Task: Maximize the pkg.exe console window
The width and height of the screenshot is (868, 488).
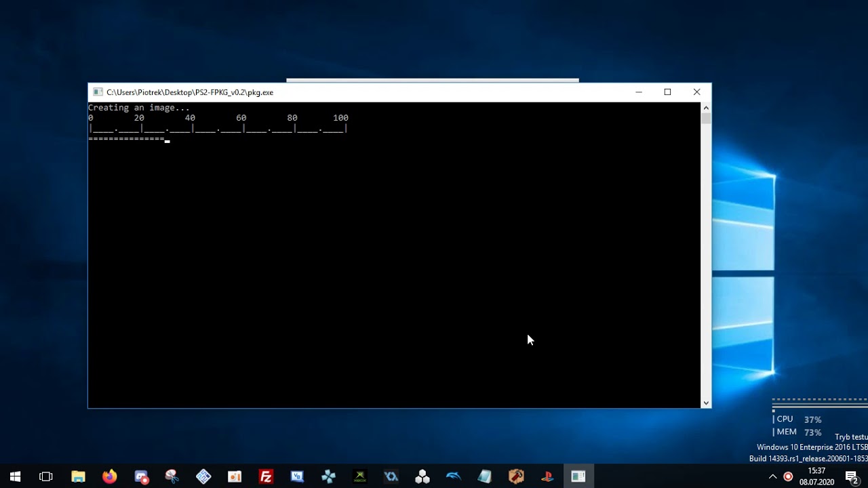Action: pos(667,92)
